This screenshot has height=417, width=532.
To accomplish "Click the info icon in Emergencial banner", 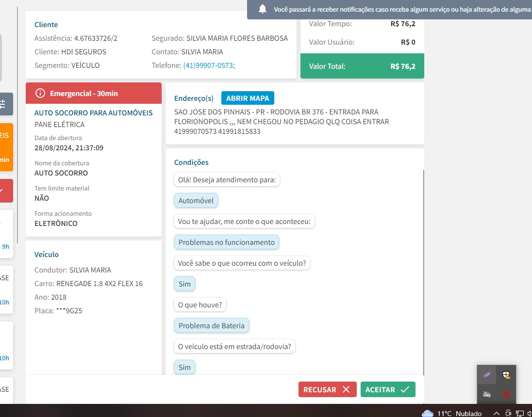I will click(x=40, y=93).
